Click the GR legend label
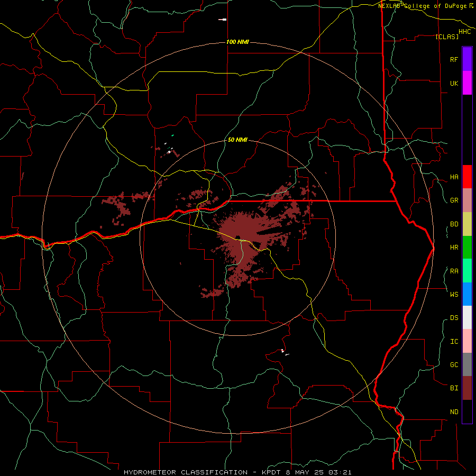 tap(454, 200)
